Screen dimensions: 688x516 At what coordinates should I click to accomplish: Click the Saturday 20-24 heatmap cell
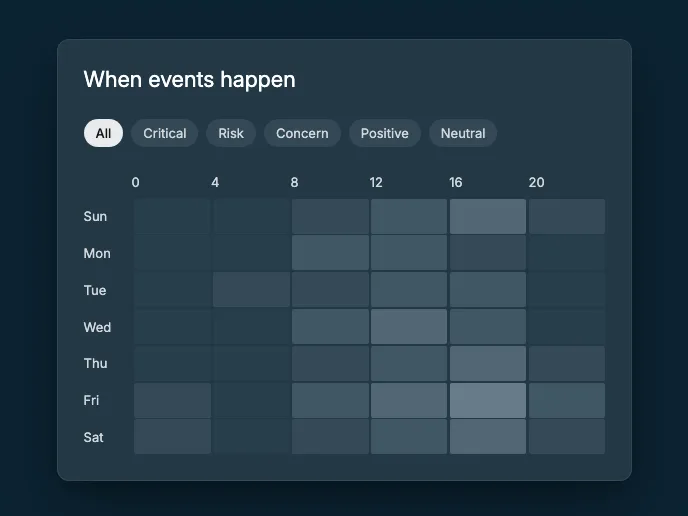tap(567, 437)
